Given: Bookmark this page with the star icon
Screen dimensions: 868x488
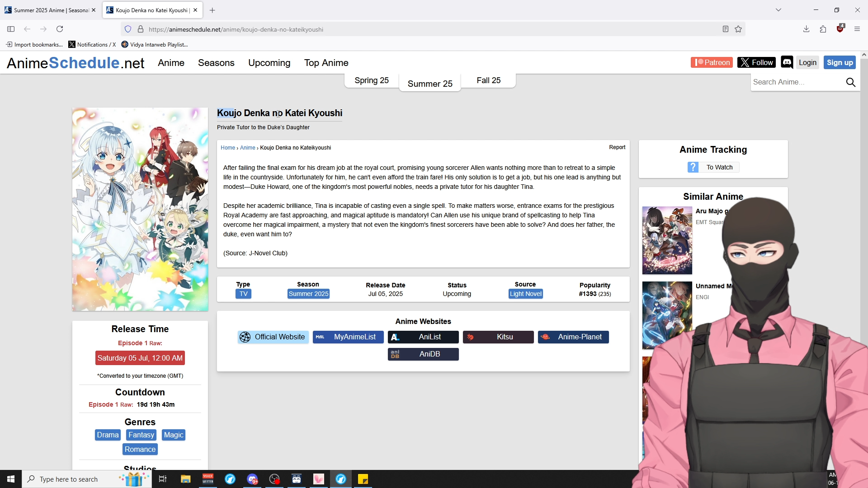Looking at the screenshot, I should tap(738, 29).
